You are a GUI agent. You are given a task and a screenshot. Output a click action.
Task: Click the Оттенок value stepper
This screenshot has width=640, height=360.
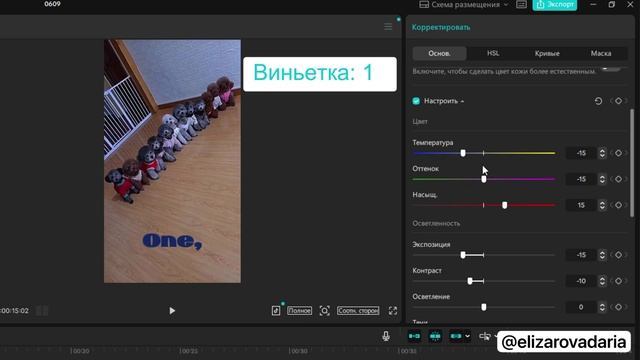602,179
